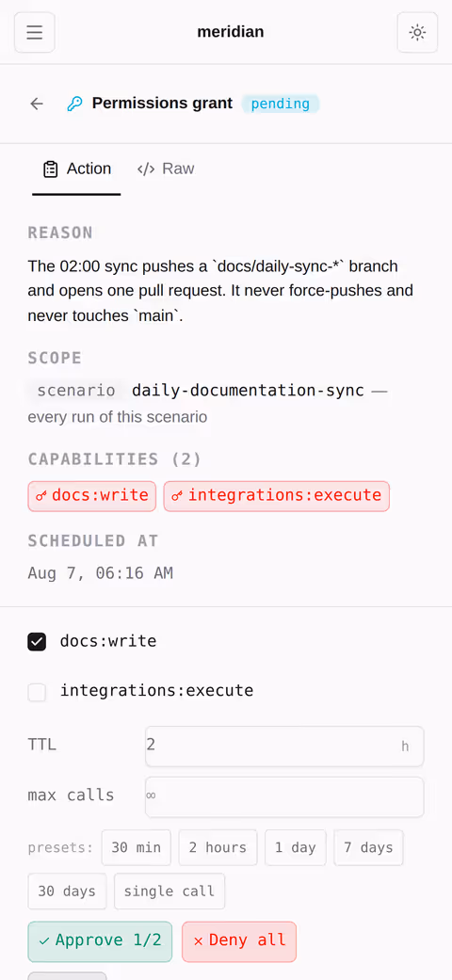Click the clipboard icon on Action tab
This screenshot has height=980, width=452.
(x=51, y=169)
